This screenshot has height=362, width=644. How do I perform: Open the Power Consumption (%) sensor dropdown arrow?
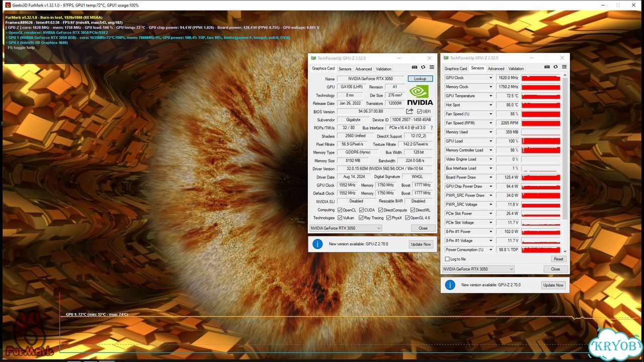pyautogui.click(x=491, y=250)
